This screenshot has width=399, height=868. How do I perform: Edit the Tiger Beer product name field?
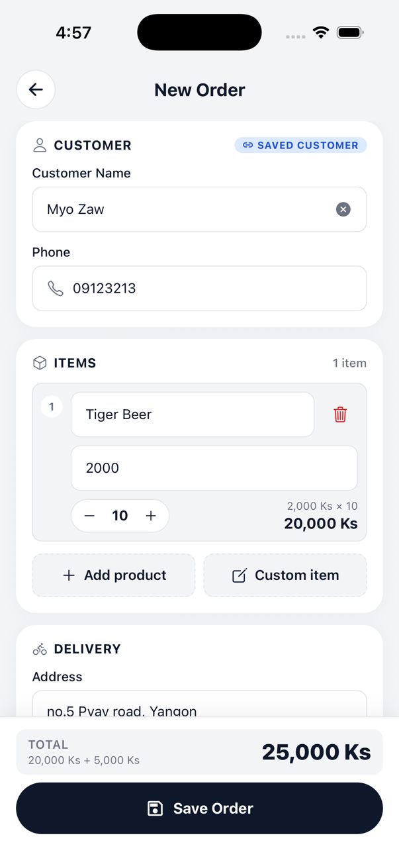tap(192, 414)
